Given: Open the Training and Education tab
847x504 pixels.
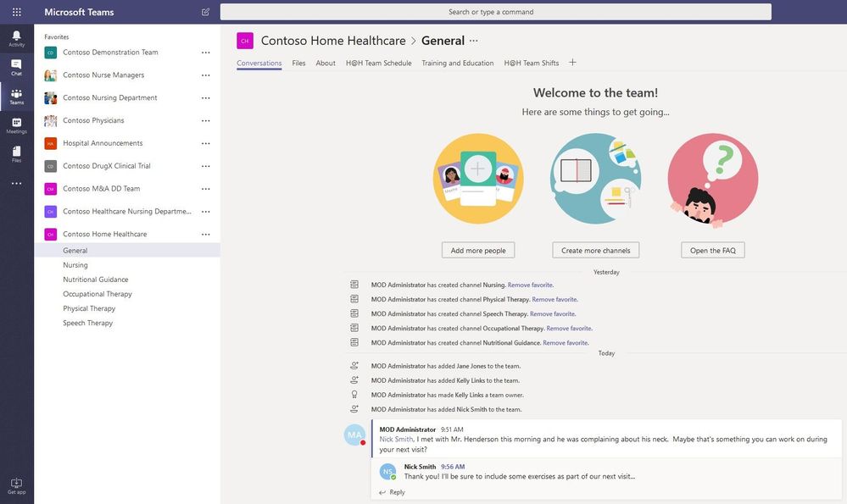Looking at the screenshot, I should click(458, 64).
